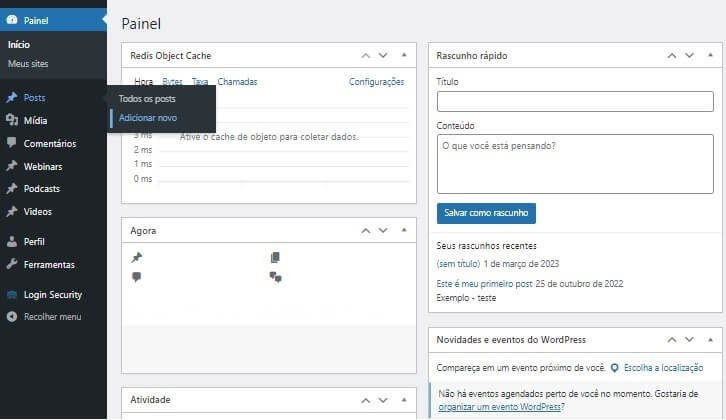Open the Posts sidebar menu
Image resolution: width=726 pixels, height=420 pixels.
(53, 97)
